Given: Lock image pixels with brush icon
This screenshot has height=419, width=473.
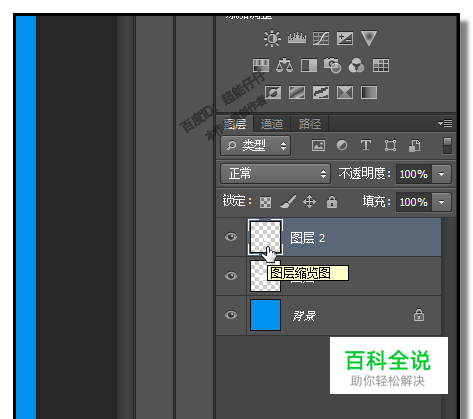Looking at the screenshot, I should [288, 202].
